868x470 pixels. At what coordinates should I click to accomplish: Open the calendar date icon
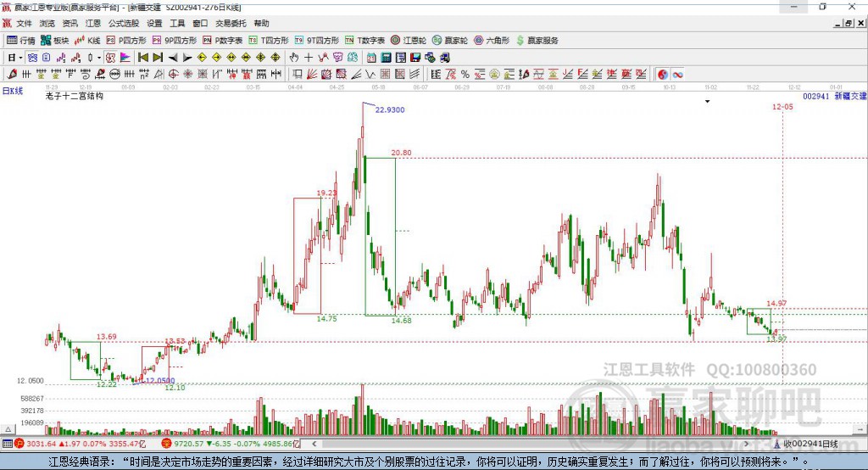click(x=371, y=58)
